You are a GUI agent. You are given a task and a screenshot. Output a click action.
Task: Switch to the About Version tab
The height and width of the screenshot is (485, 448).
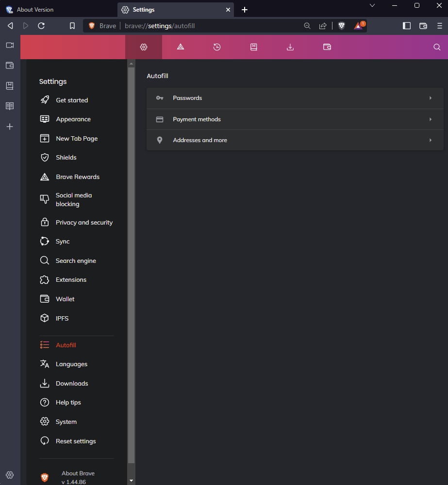pyautogui.click(x=34, y=9)
